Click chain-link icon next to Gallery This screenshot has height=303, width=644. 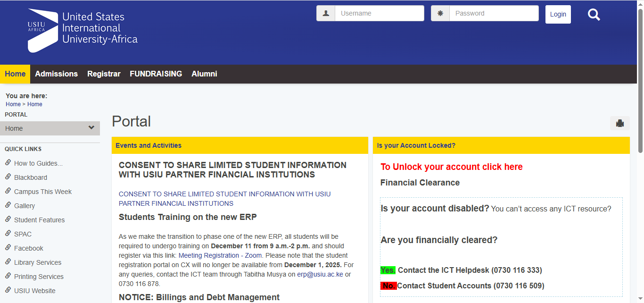(8, 205)
